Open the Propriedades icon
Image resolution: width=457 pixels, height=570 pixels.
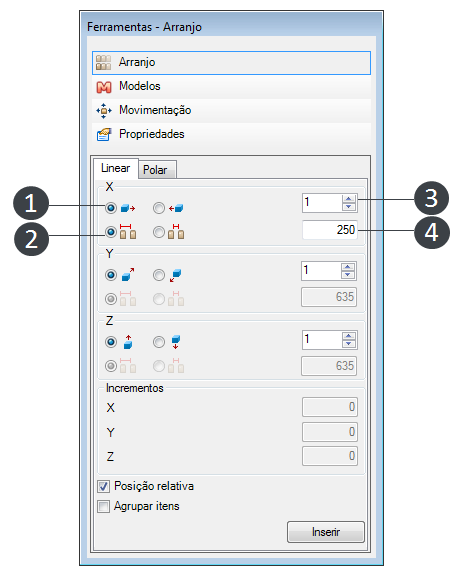click(x=104, y=135)
